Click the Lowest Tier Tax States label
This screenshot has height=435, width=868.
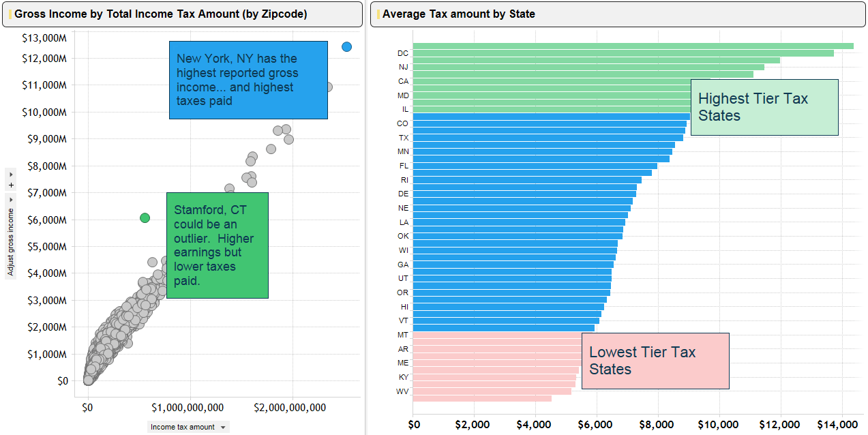tap(655, 361)
